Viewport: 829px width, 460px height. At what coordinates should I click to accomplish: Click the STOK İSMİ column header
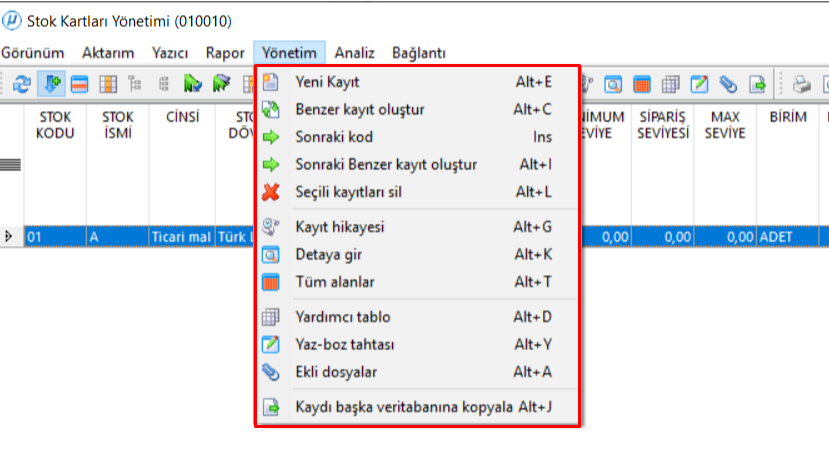pyautogui.click(x=117, y=125)
